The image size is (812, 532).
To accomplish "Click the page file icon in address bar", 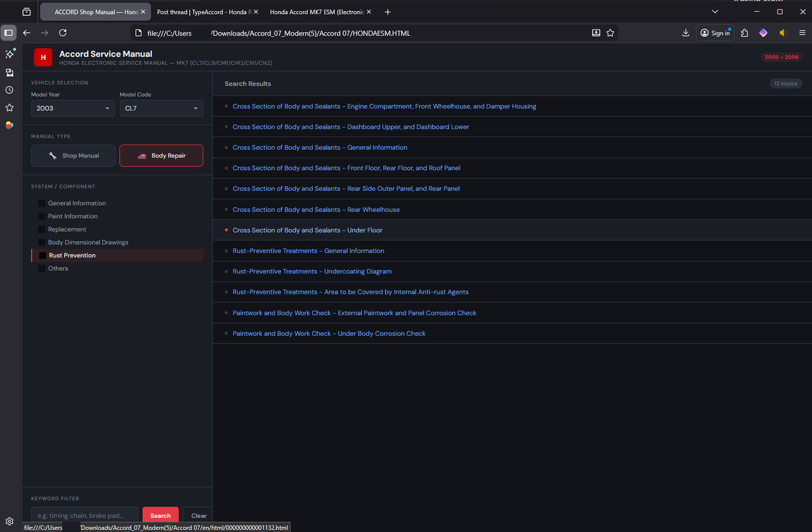I will (138, 33).
